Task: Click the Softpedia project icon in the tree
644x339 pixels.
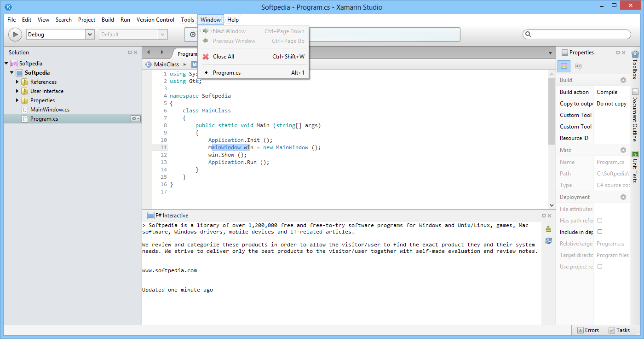Action: click(19, 73)
